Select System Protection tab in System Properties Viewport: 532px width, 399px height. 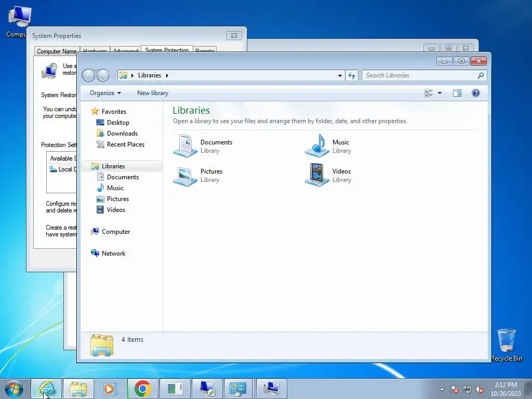point(167,49)
